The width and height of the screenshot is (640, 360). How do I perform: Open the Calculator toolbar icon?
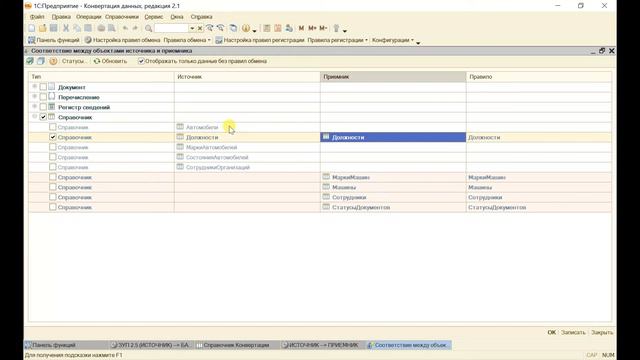267,28
